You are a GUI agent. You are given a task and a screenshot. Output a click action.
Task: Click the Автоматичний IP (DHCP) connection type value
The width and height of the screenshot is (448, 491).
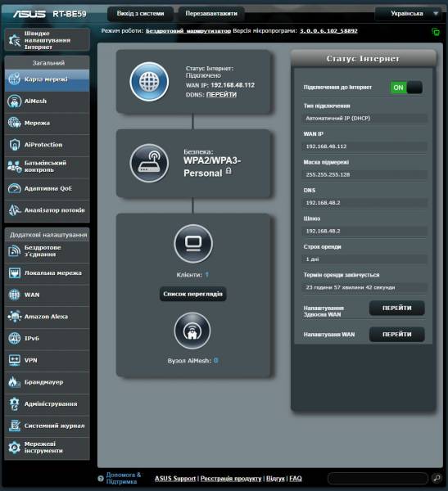pyautogui.click(x=364, y=119)
